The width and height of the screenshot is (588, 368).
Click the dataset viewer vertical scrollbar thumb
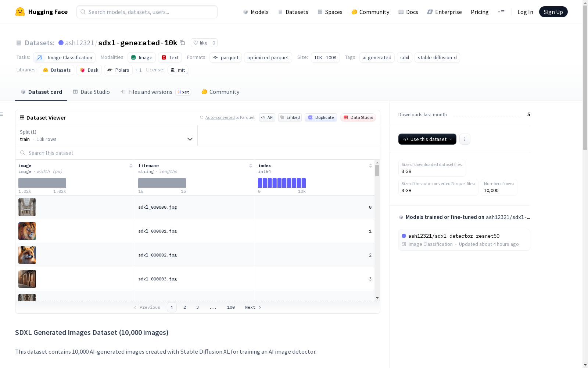click(377, 171)
